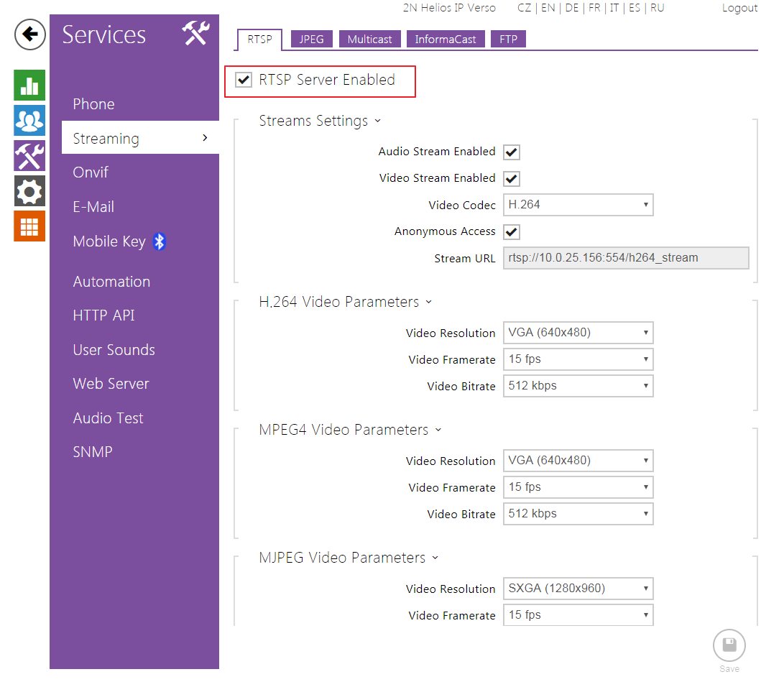Click the Save floppy disk icon
Image resolution: width=784 pixels, height=682 pixels.
tap(729, 645)
